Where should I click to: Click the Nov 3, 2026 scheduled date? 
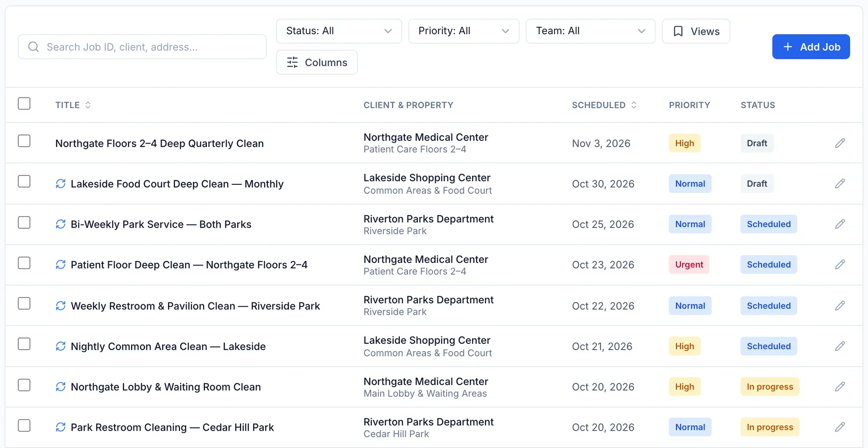(x=601, y=143)
